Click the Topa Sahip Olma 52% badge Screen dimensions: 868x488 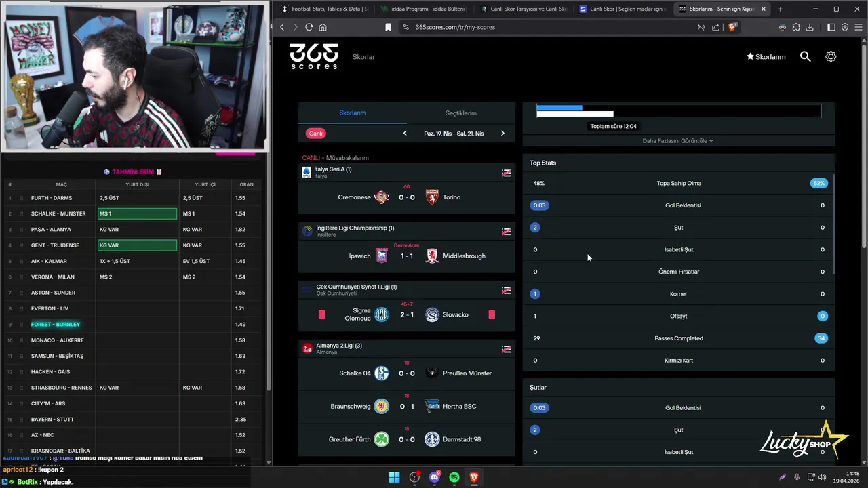(818, 184)
